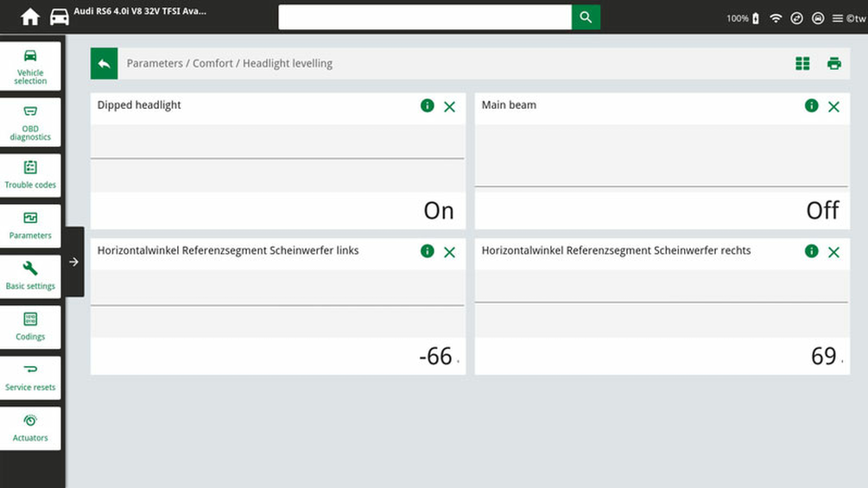Viewport: 868px width, 488px height.
Task: Open info for Scheinwerfer links parameter
Action: tap(427, 251)
